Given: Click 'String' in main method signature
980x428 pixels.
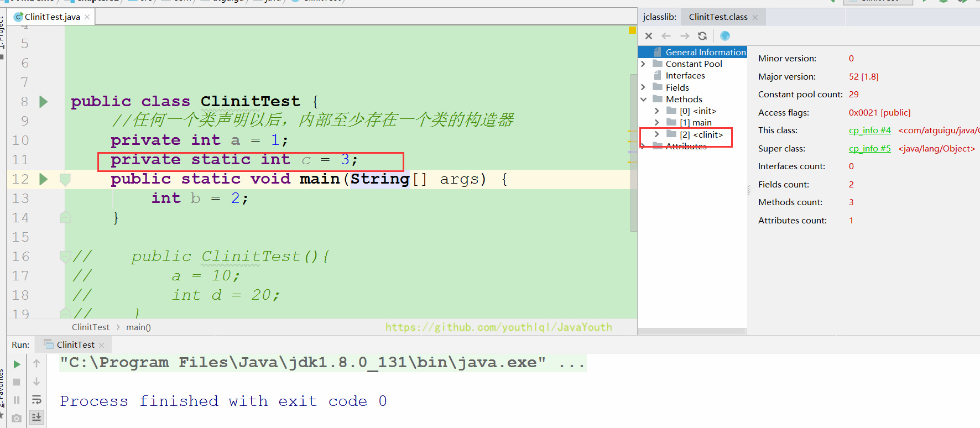Looking at the screenshot, I should pyautogui.click(x=380, y=179).
